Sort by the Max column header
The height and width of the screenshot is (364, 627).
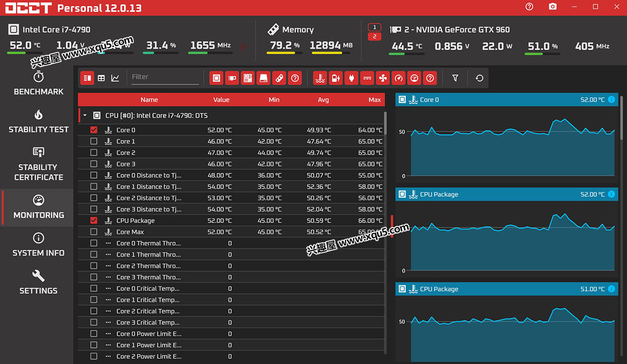click(375, 100)
